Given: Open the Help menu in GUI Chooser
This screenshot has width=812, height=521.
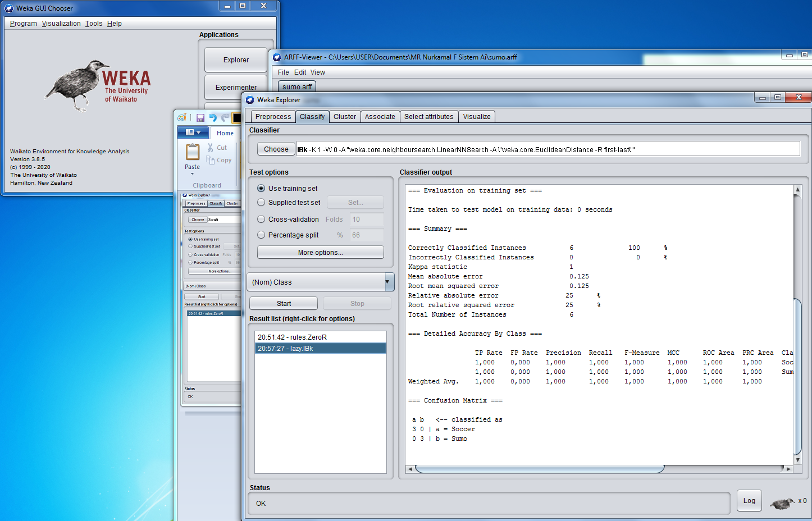Looking at the screenshot, I should click(x=115, y=24).
